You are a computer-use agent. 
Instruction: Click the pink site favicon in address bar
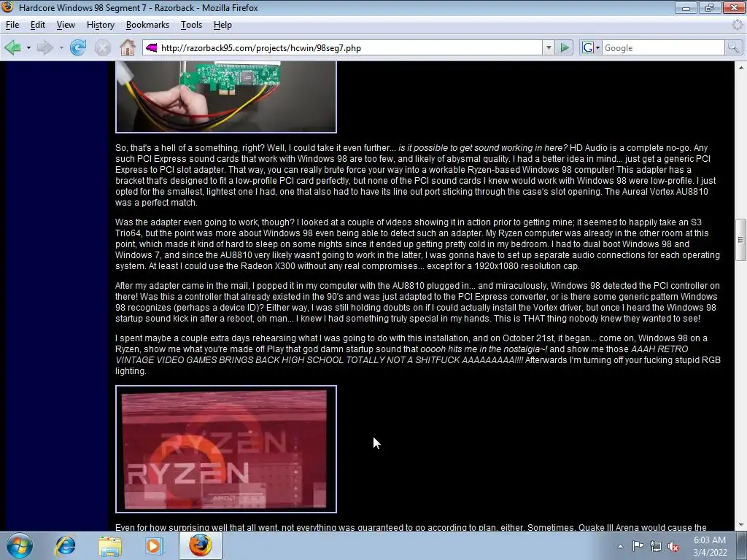[x=152, y=47]
